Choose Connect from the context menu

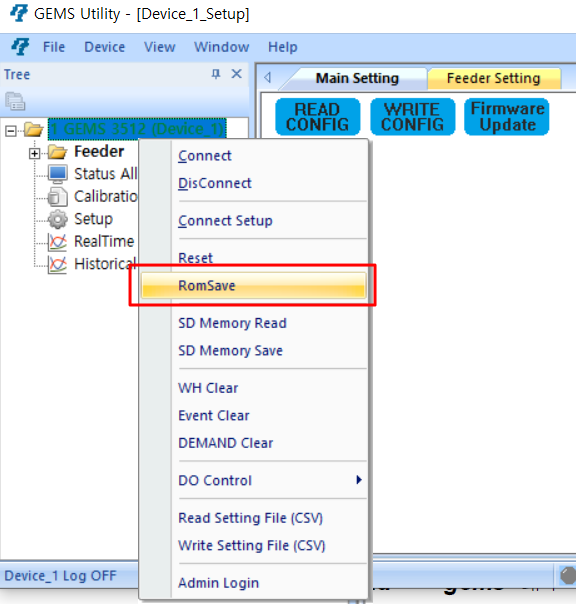click(x=254, y=156)
